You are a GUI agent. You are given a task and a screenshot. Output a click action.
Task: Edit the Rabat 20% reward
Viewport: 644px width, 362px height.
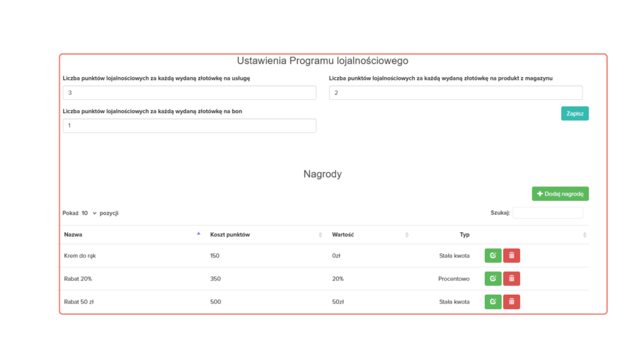tap(493, 278)
